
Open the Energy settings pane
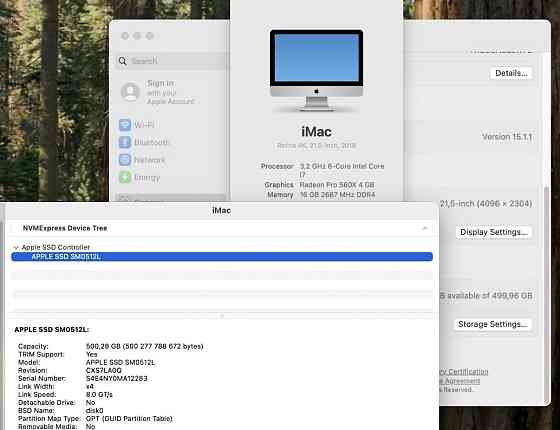coord(147,178)
